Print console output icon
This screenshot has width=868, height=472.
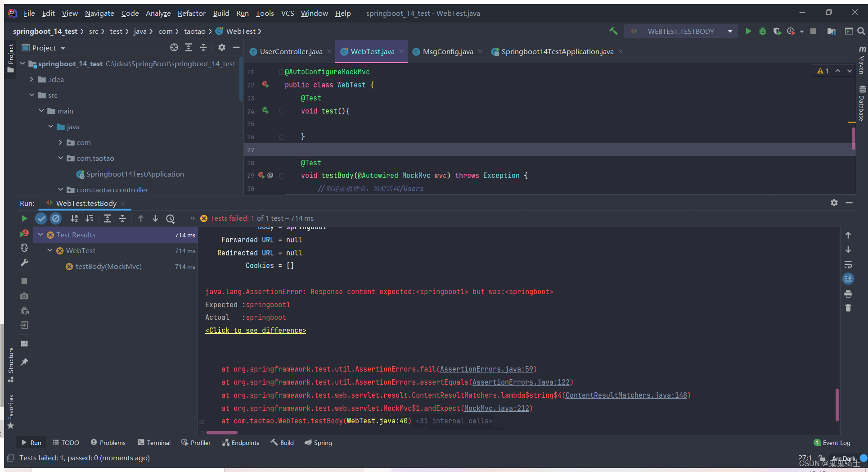[x=848, y=294]
